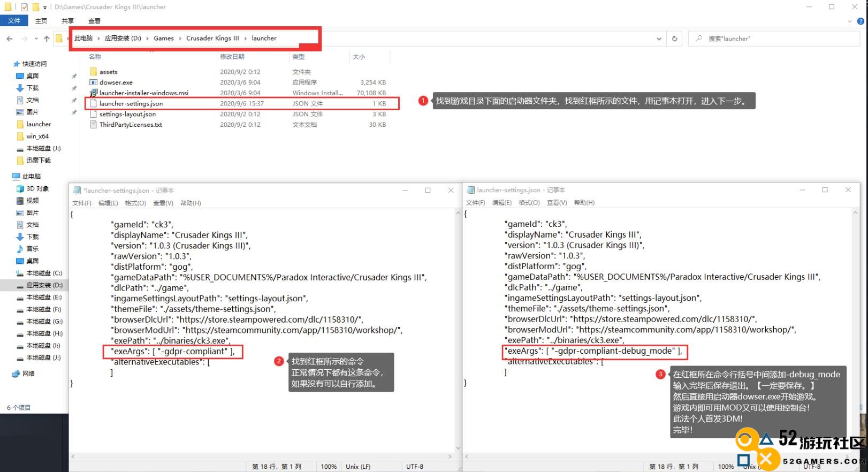Click 应用安装 (D:) in breadcrumb

coord(123,38)
